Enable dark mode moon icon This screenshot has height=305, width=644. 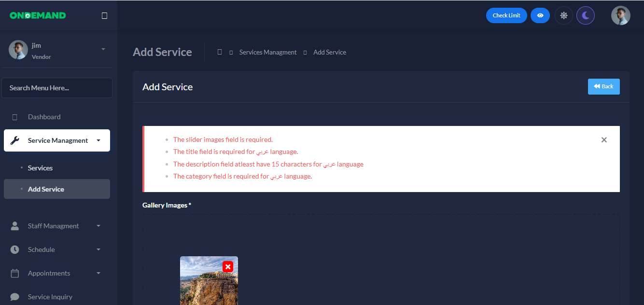[x=586, y=15]
